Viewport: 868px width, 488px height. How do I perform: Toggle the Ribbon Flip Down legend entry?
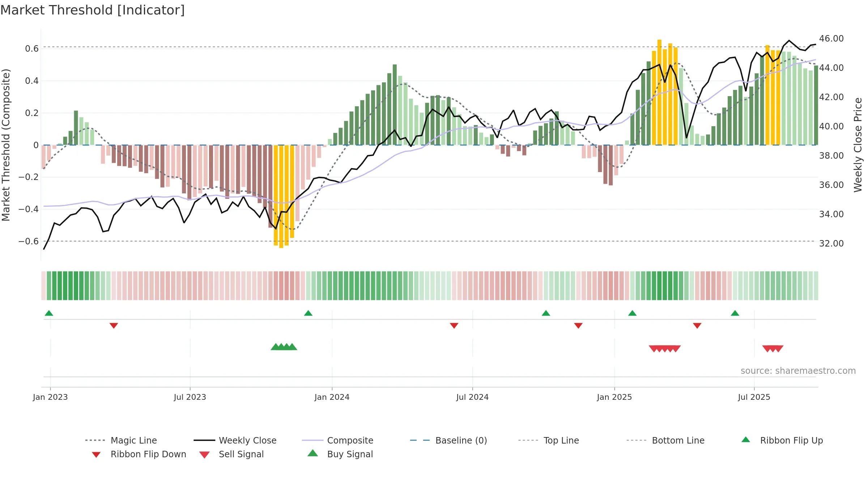(139, 454)
